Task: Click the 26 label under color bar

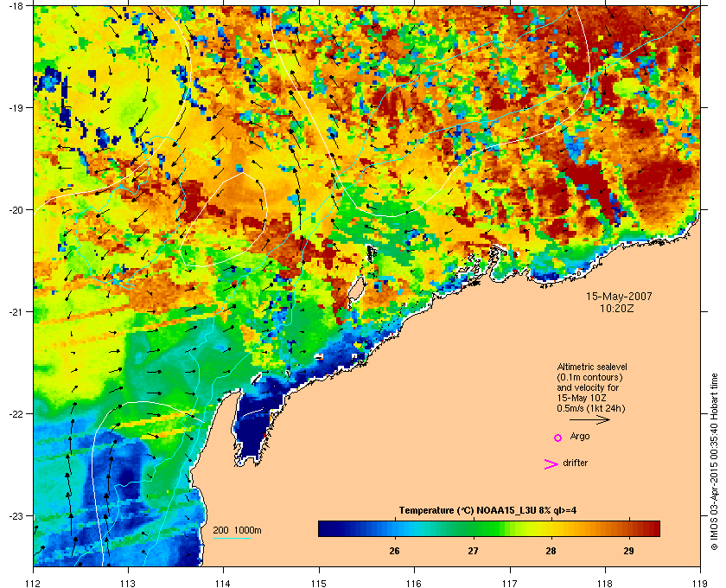Action: click(394, 551)
